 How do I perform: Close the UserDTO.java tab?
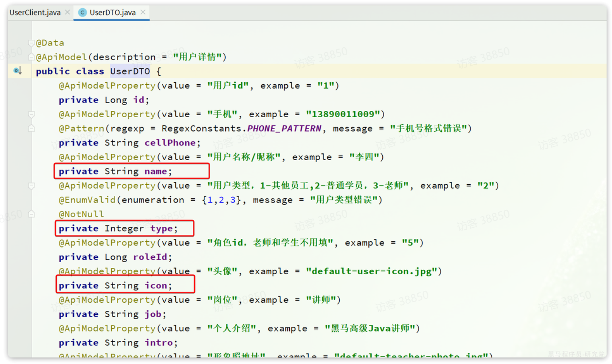(143, 12)
